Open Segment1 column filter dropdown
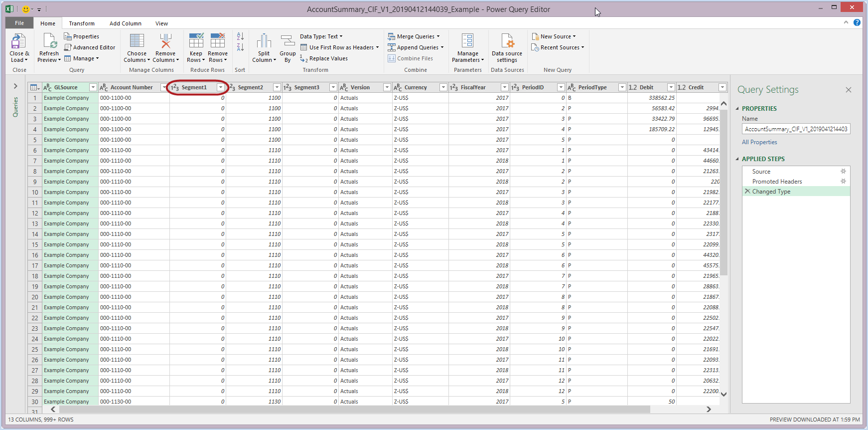 [x=221, y=87]
